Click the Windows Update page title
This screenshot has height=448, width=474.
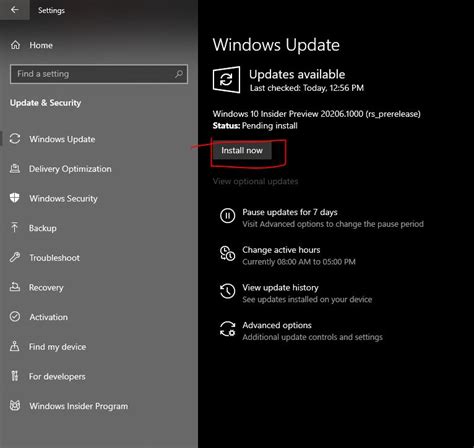276,45
